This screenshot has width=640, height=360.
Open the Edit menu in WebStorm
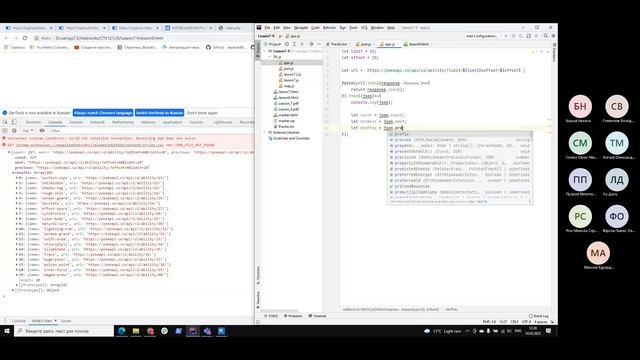click(277, 28)
